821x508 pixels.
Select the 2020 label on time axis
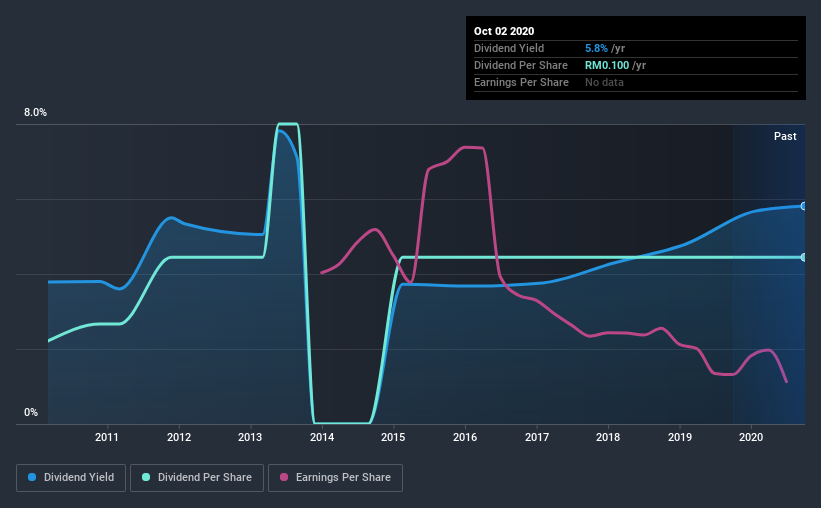tap(751, 437)
